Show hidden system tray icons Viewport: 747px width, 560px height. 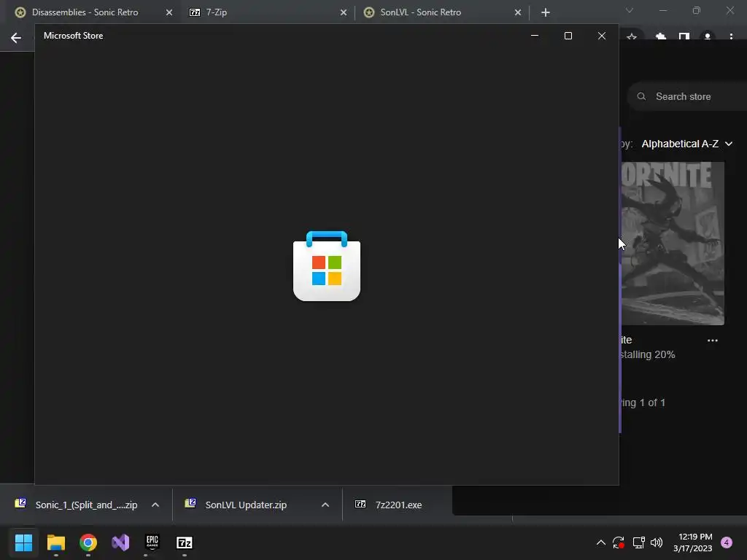[x=601, y=542]
